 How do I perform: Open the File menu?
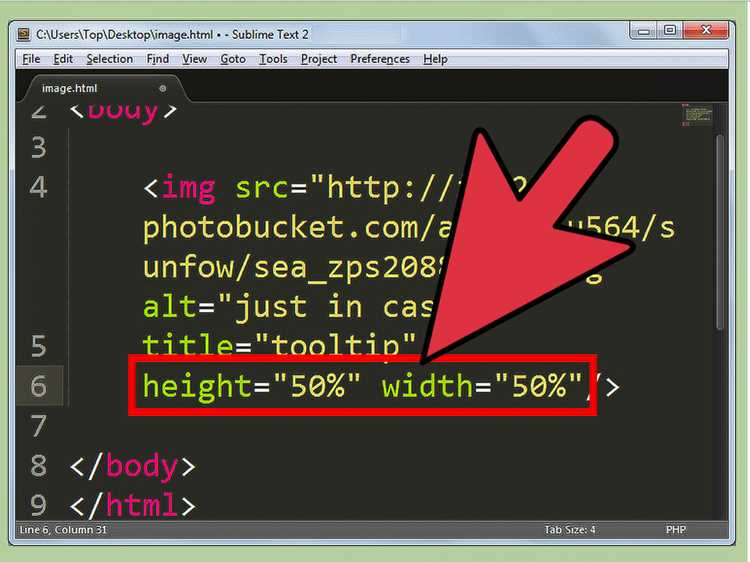(x=31, y=59)
